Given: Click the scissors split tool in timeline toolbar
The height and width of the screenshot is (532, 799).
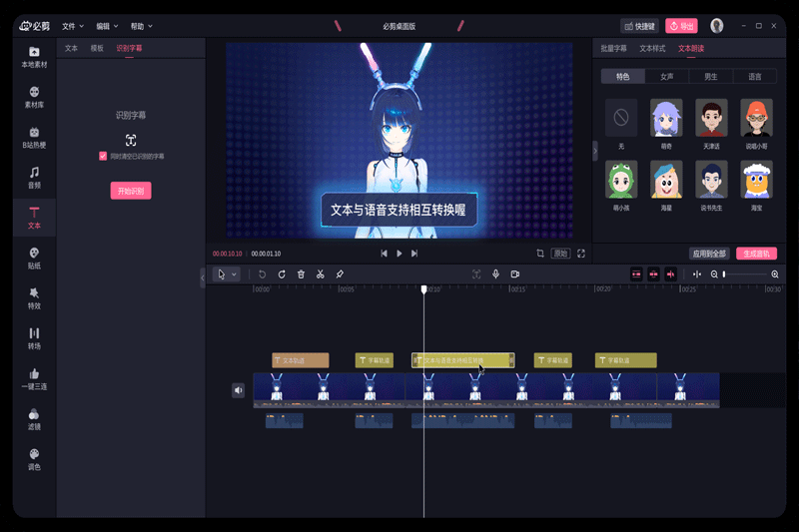Looking at the screenshot, I should click(320, 273).
